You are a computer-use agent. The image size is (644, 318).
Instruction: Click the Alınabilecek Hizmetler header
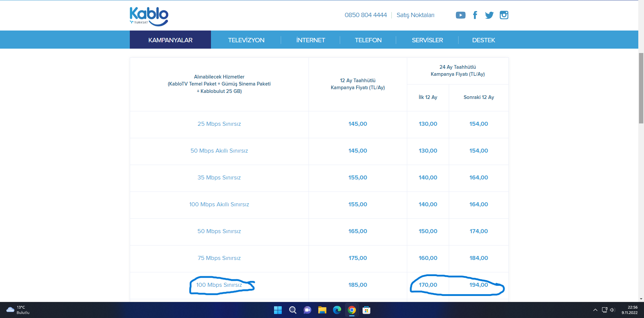click(x=219, y=84)
